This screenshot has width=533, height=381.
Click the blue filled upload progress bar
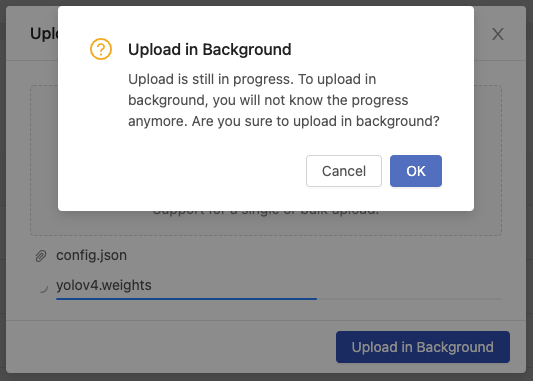point(186,299)
